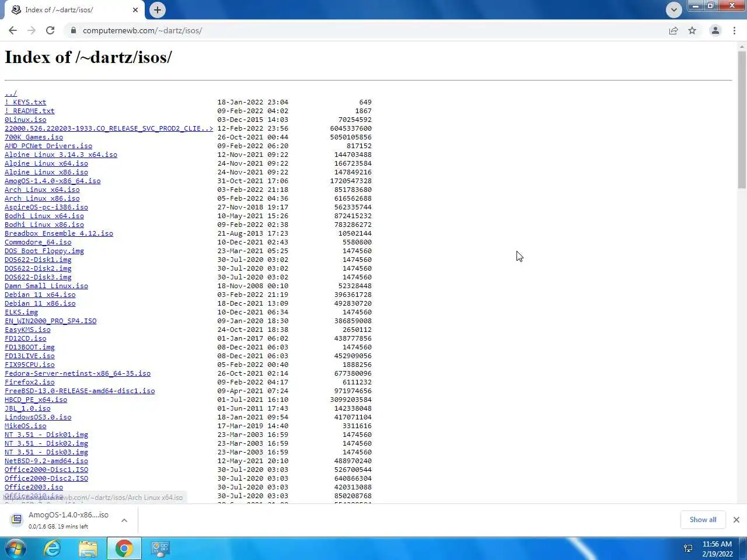This screenshot has width=747, height=560.
Task: Close the Index of /~dartz/isos/ tab
Action: click(x=135, y=10)
